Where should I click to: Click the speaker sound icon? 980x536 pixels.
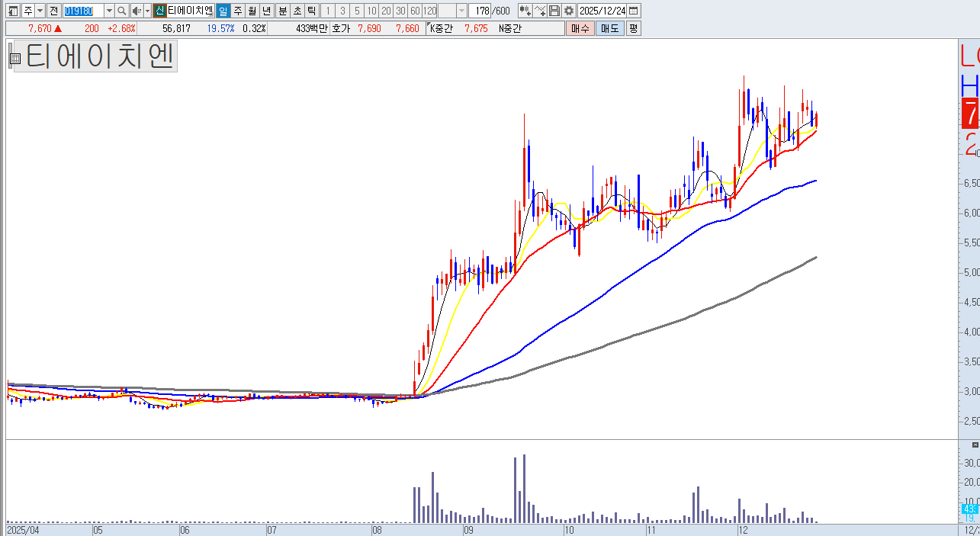pos(136,11)
